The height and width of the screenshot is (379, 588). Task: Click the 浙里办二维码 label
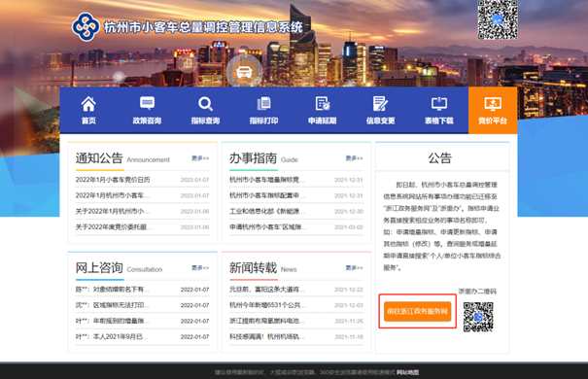[477, 292]
